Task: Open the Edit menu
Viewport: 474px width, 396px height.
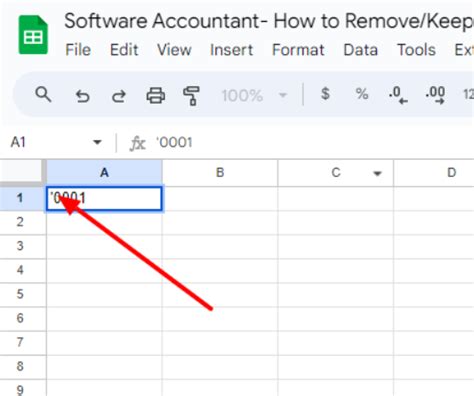Action: 124,50
